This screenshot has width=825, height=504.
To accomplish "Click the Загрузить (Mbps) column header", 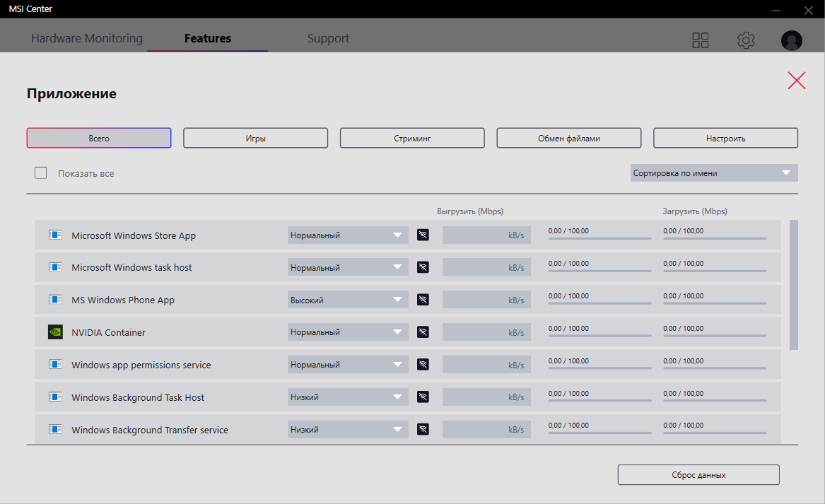I will pyautogui.click(x=694, y=211).
